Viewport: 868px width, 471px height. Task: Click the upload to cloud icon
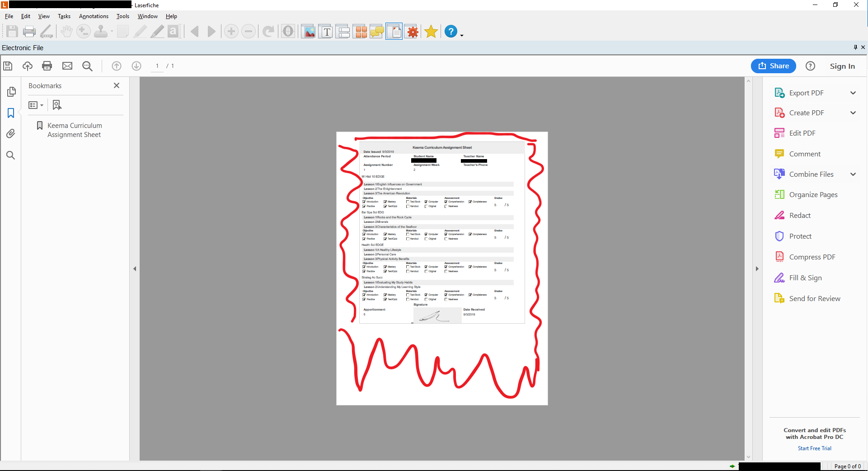click(x=28, y=66)
